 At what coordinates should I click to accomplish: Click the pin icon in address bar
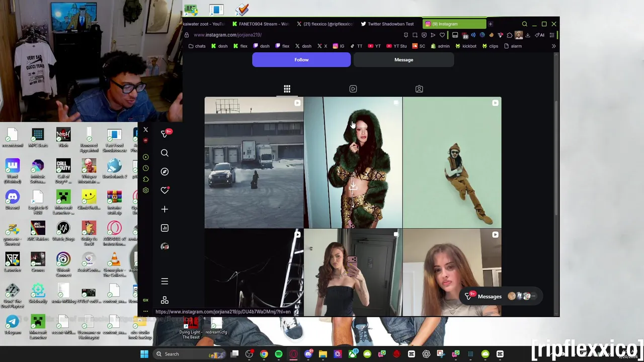pyautogui.click(x=406, y=35)
